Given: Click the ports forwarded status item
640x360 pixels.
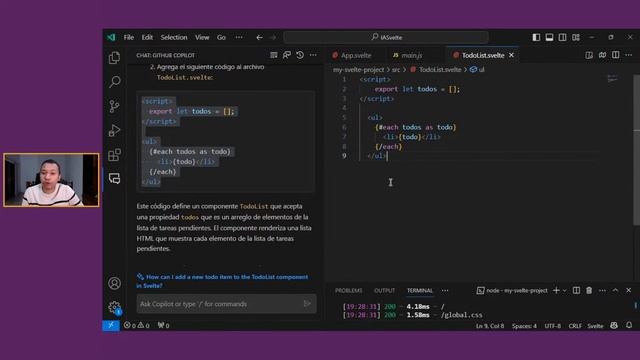Looking at the screenshot, I should [163, 325].
